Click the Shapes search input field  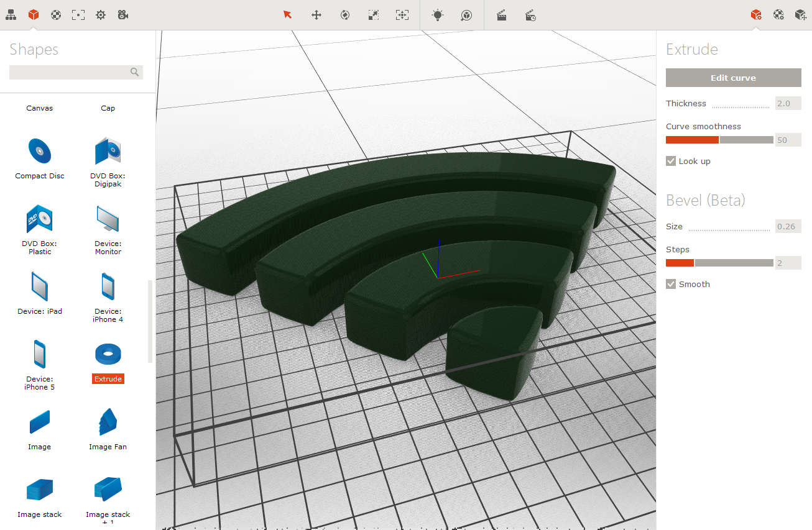click(76, 72)
